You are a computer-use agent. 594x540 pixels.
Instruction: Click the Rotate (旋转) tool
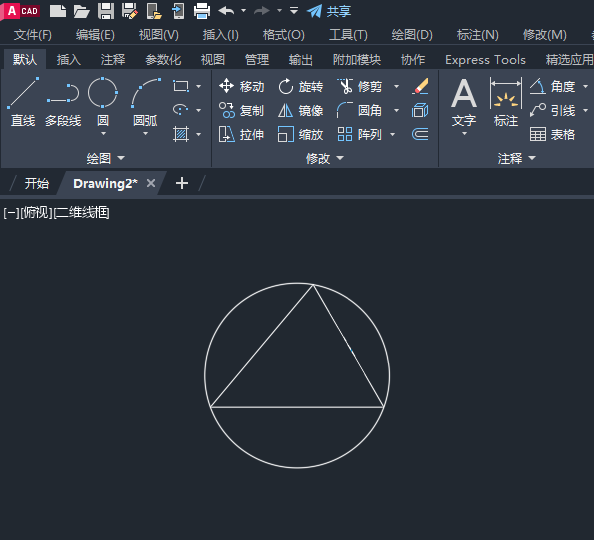(300, 86)
